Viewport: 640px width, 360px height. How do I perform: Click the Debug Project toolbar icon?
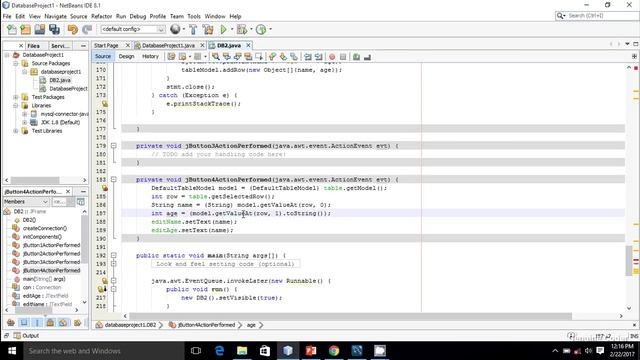pyautogui.click(x=242, y=29)
